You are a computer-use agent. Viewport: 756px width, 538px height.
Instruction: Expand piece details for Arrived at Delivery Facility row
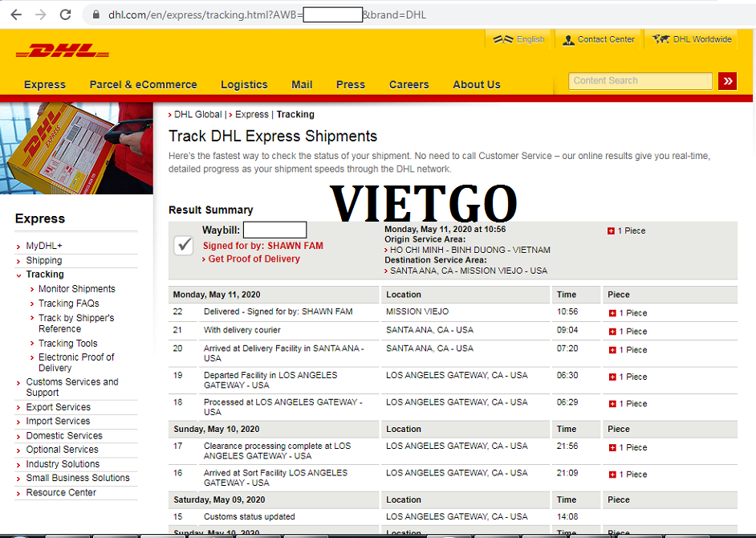click(612, 350)
